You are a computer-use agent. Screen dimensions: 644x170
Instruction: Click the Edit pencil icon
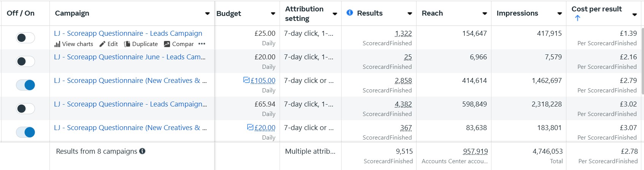(102, 44)
